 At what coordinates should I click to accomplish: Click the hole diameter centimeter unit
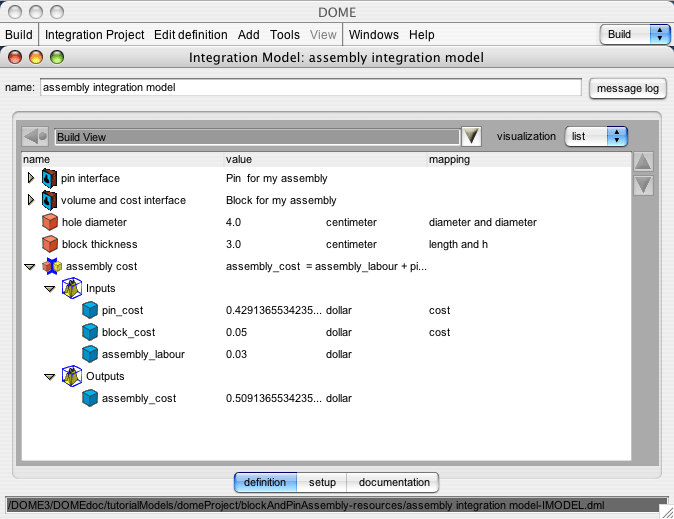[x=351, y=222]
